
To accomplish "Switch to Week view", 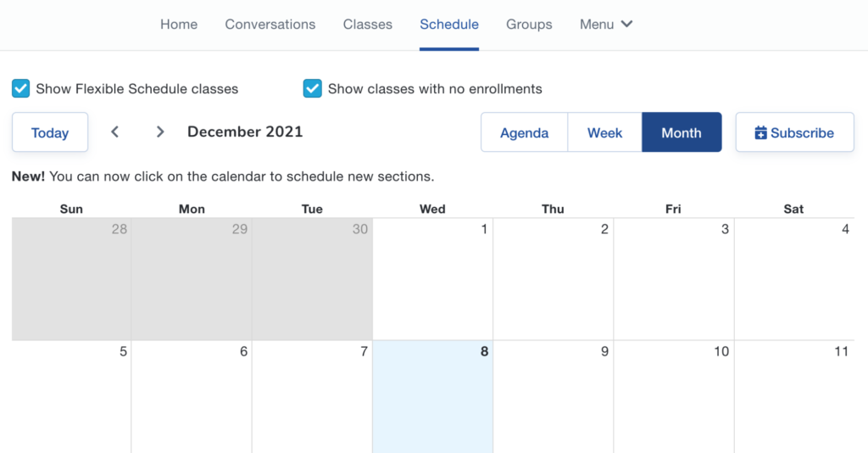I will [604, 132].
